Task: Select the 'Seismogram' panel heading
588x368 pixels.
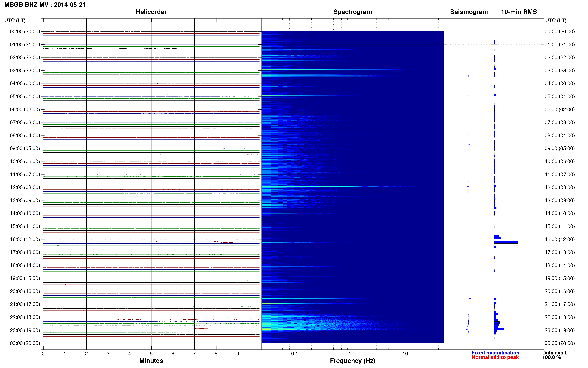Action: 469,12
